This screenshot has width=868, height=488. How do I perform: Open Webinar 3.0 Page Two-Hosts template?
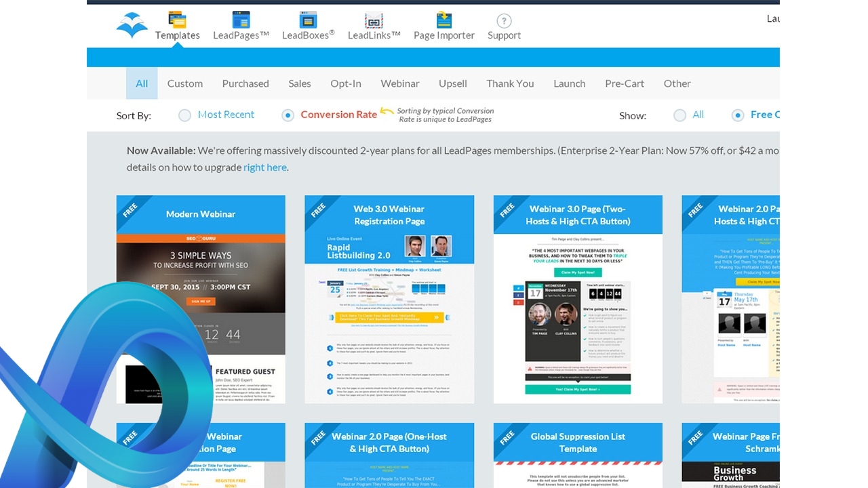pos(578,319)
